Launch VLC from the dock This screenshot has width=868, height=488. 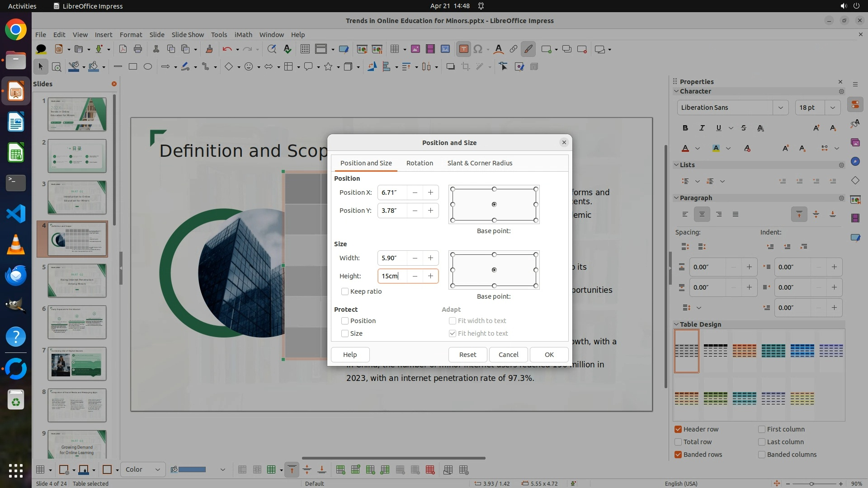(x=16, y=244)
